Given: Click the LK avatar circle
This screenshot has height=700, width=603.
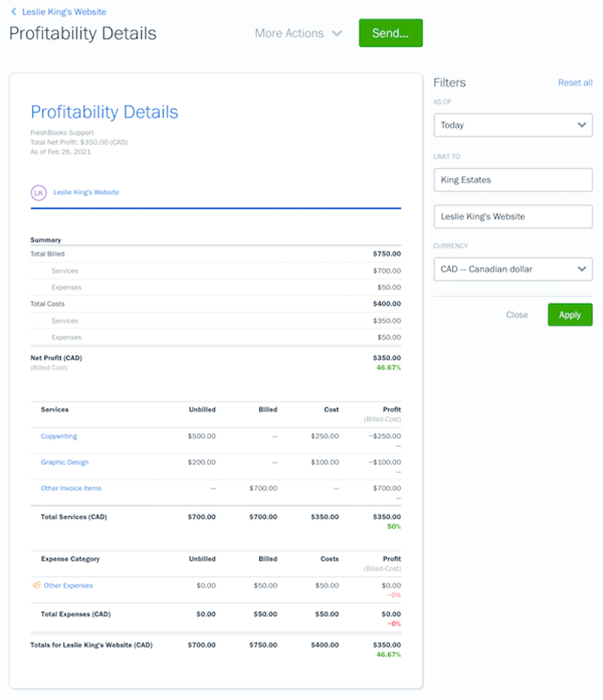Looking at the screenshot, I should pos(38,193).
